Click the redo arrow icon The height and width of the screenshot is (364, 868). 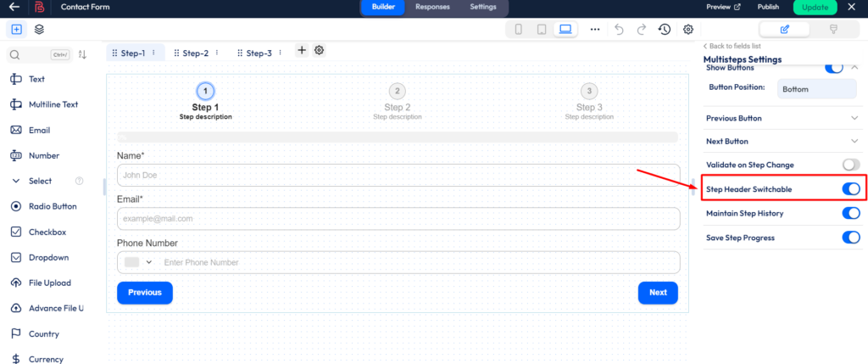click(x=642, y=29)
